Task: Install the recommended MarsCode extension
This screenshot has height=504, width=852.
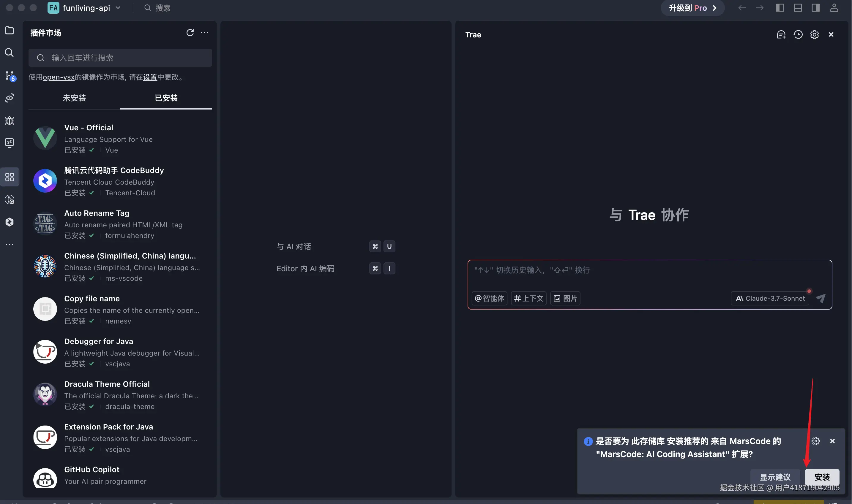Action: 822,477
